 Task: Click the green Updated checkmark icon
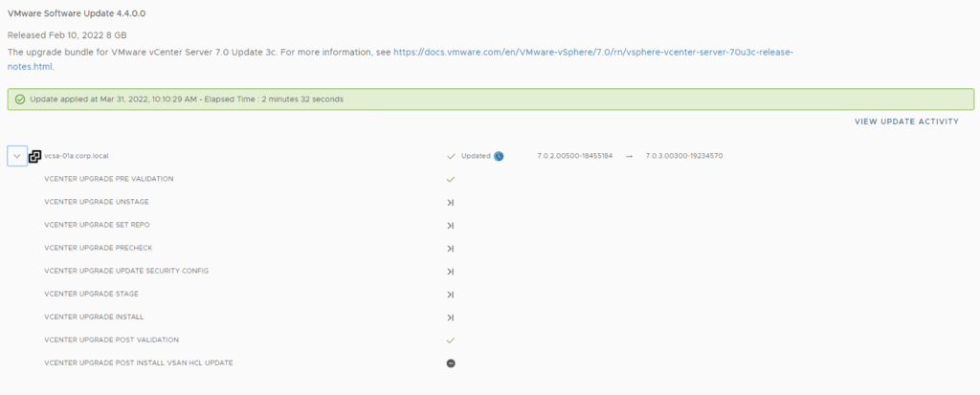(451, 156)
